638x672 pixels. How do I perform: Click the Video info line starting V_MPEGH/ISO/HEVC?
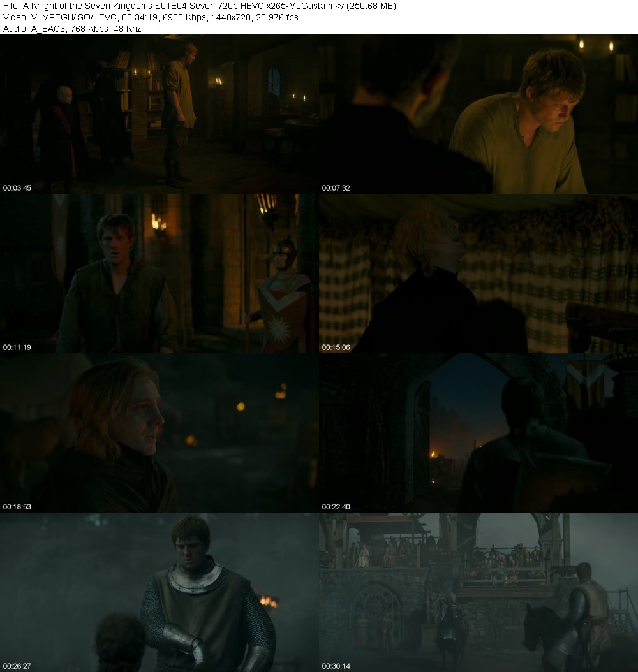(x=151, y=17)
